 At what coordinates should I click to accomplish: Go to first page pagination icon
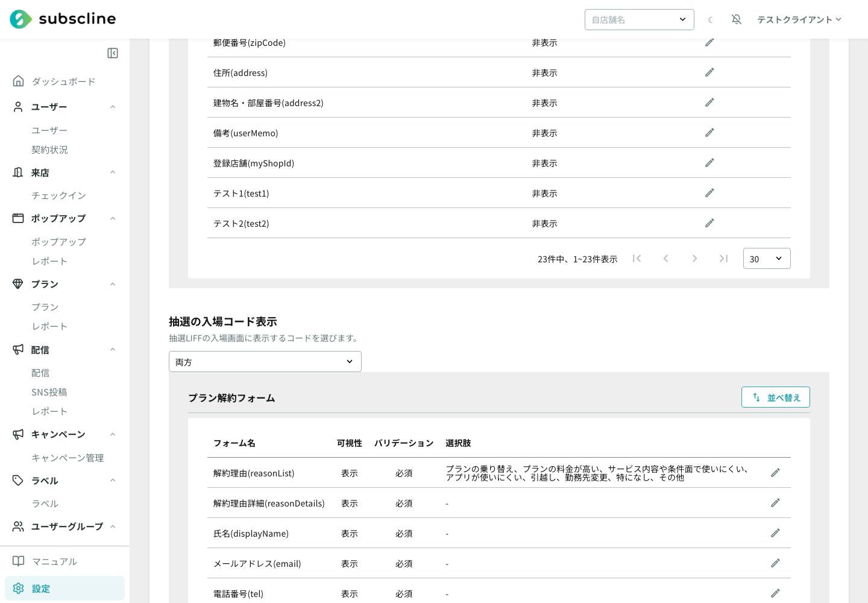[637, 259]
